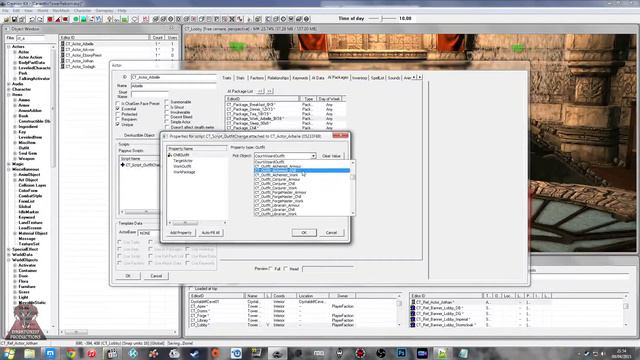Open Google Chrome from the taskbar

point(71,353)
